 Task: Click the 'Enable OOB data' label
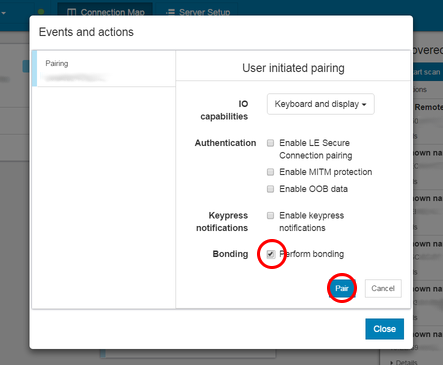[313, 189]
